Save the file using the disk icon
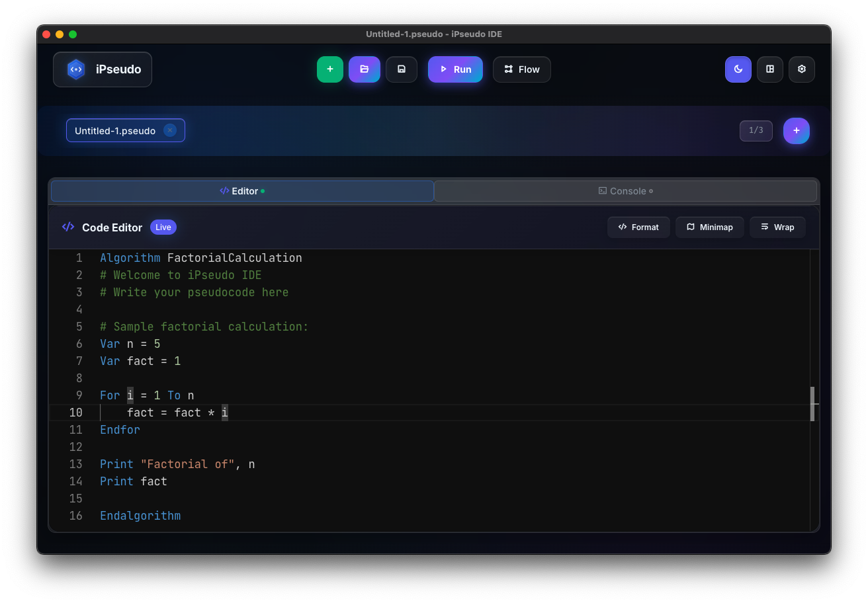This screenshot has width=868, height=603. 402,69
